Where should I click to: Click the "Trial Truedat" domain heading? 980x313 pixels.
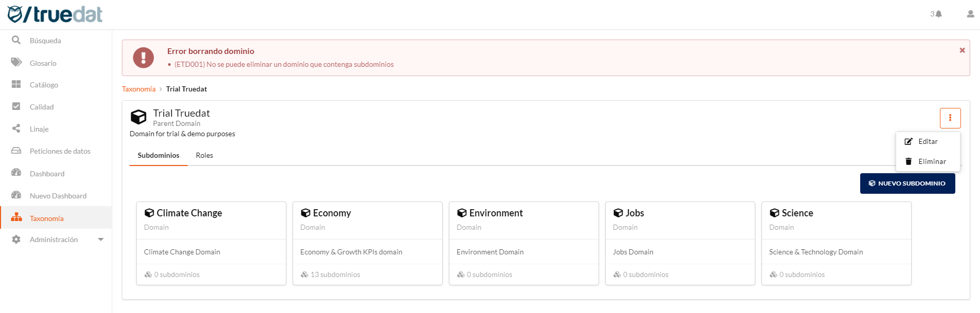[x=182, y=113]
